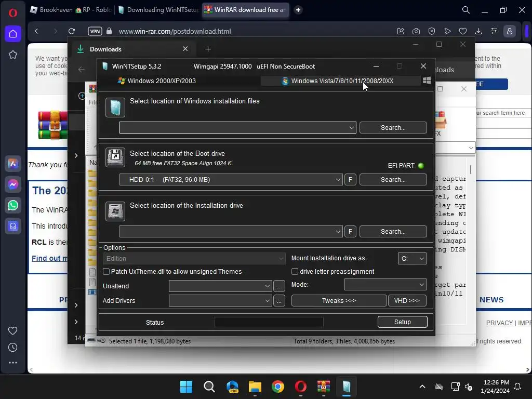Open Aria AI sidebar icon

click(13, 164)
